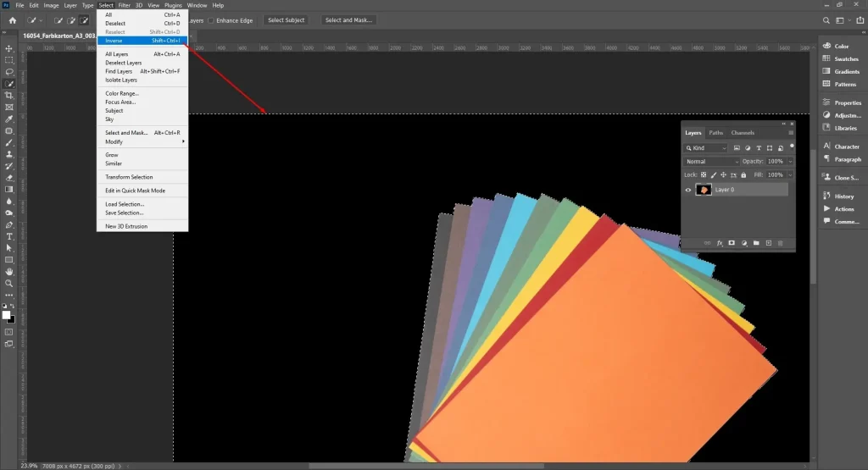The width and height of the screenshot is (868, 470).
Task: Select the Eyedropper tool
Action: (8, 119)
